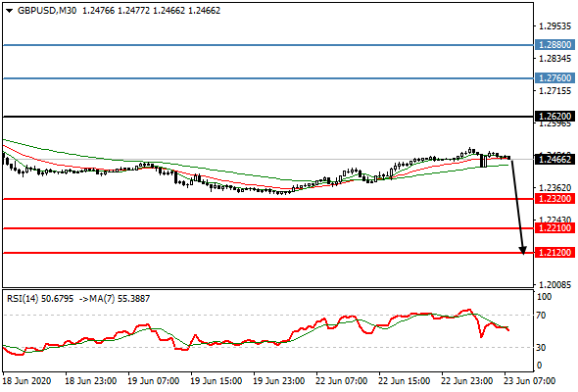Select the RSI(14) 50.6795 indicator label

tap(40, 298)
